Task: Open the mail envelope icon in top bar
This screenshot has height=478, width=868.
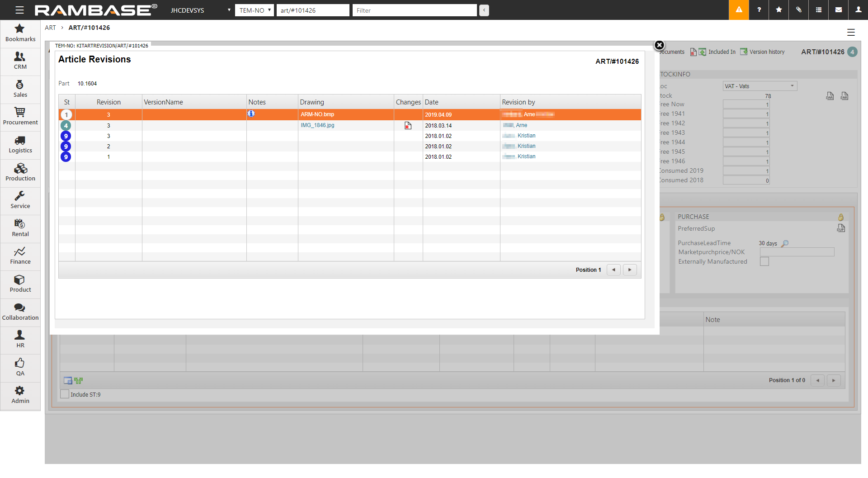Action: tap(838, 10)
